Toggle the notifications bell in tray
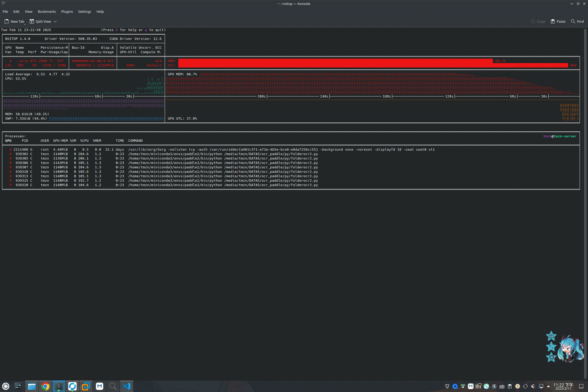This screenshot has height=392, width=588. [447, 386]
